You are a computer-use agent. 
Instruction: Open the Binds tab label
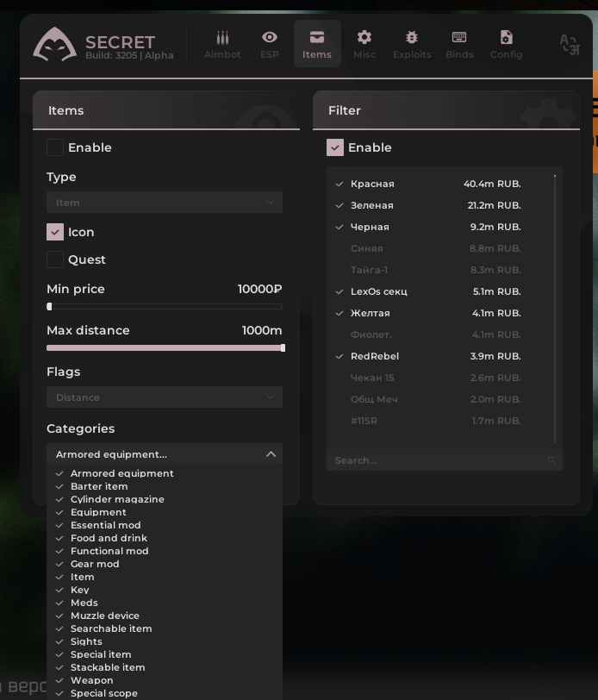[459, 54]
